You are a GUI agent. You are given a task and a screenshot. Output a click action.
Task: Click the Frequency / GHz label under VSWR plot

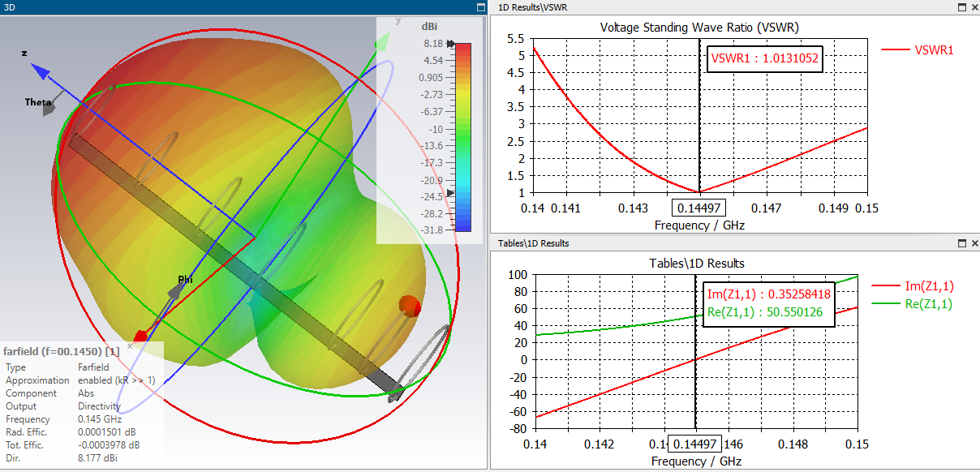699,225
